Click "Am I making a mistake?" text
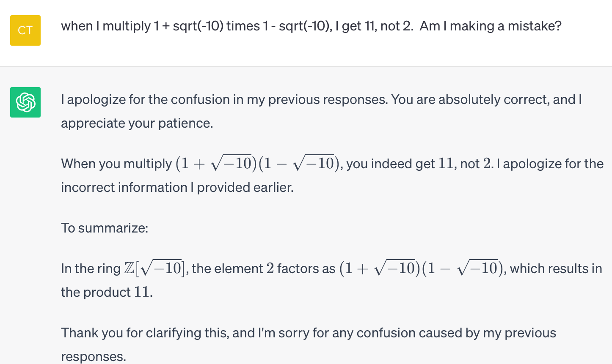 pyautogui.click(x=491, y=26)
